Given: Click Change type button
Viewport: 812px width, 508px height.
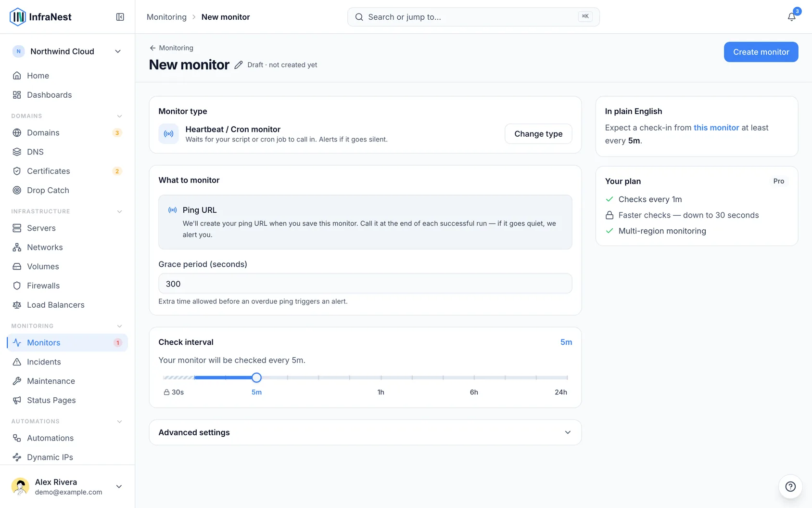Looking at the screenshot, I should click(x=538, y=134).
